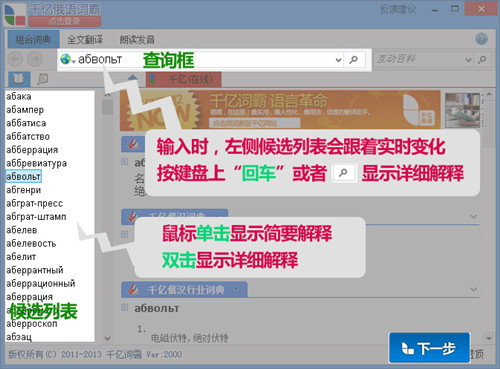Click the 千亿词霸 语言革命 banner ad
This screenshot has width=500, height=369.
[280, 109]
